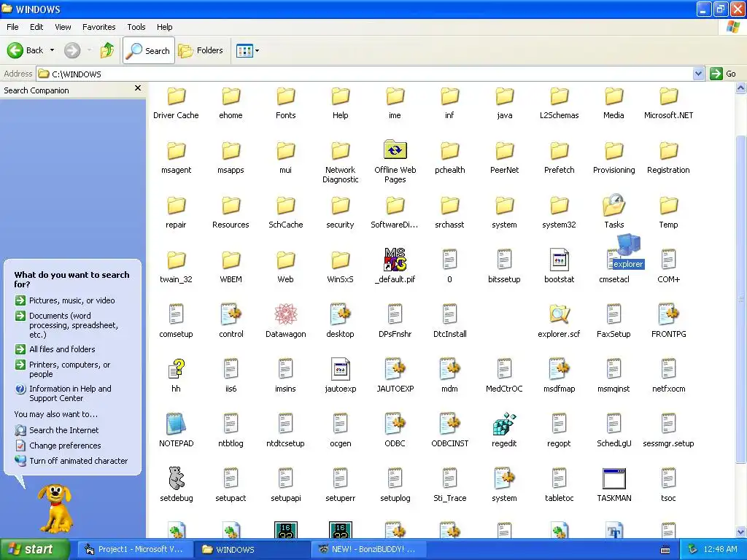Open the Favorites menu
This screenshot has width=747, height=560.
pyautogui.click(x=98, y=27)
